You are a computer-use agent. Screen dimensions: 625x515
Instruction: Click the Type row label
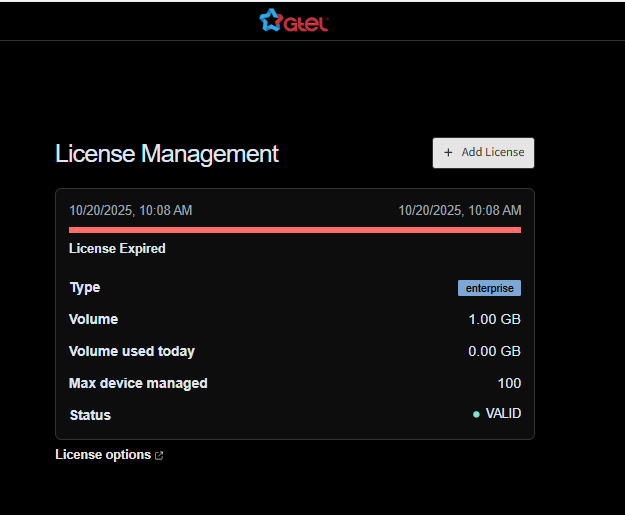tap(85, 288)
